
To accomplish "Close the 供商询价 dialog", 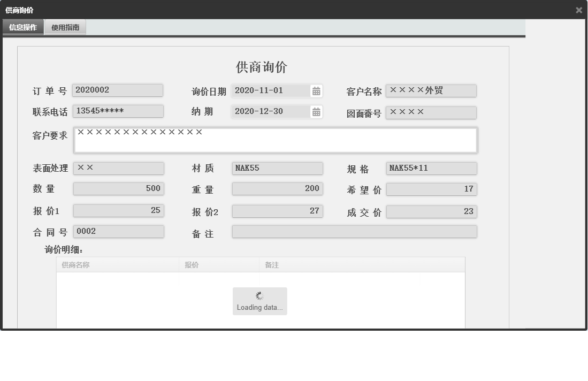I will tap(578, 10).
